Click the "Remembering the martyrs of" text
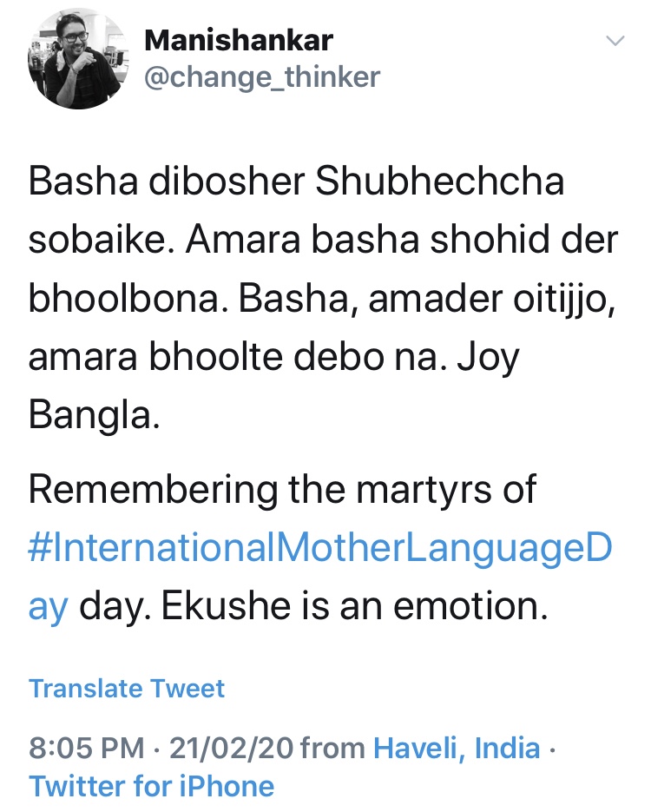 click(283, 491)
